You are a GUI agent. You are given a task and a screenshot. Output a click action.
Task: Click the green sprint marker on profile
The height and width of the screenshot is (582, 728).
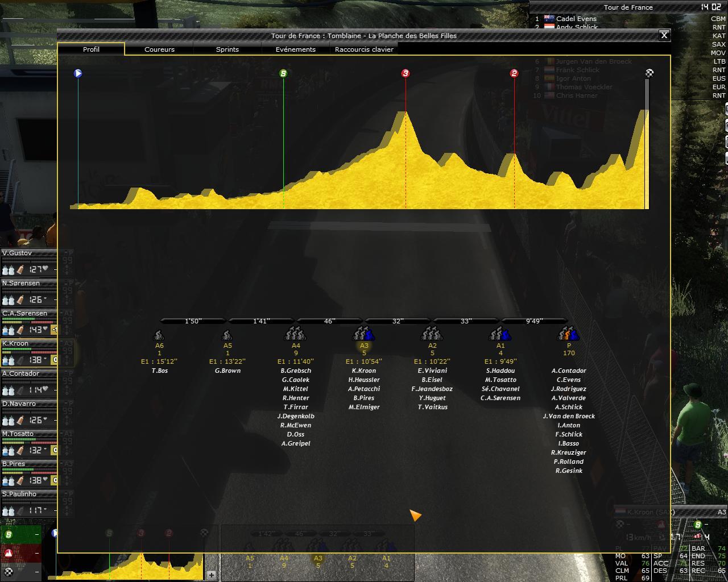[x=283, y=73]
